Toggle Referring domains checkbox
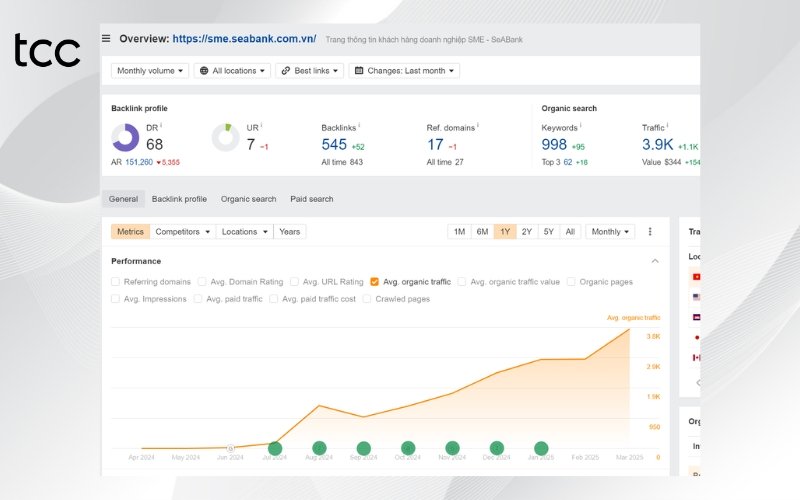 (x=115, y=282)
